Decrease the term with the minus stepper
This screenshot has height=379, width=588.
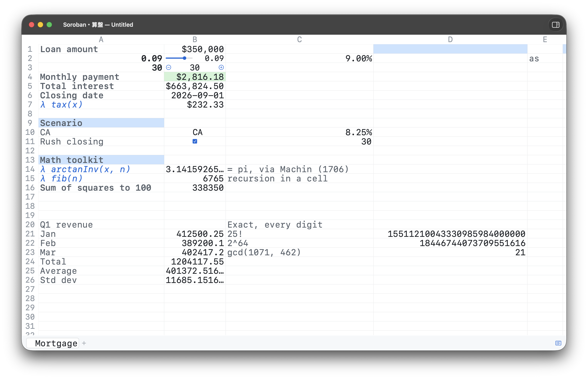(x=169, y=68)
